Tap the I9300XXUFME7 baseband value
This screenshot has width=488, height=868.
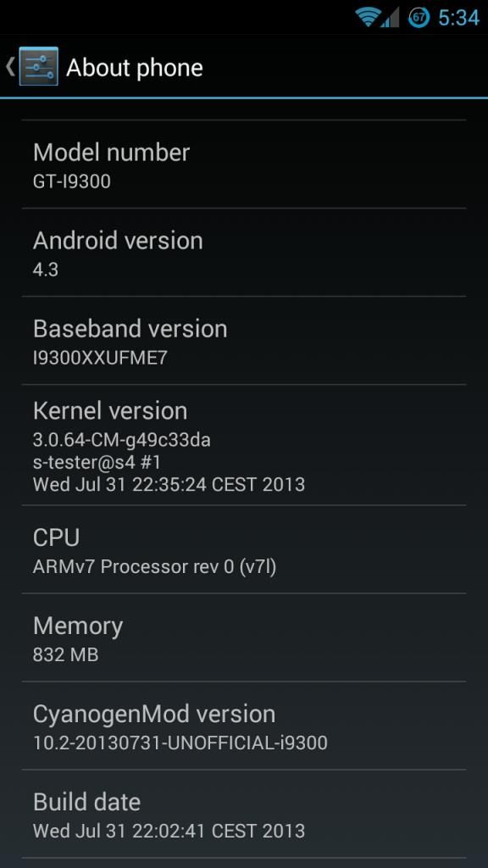point(100,358)
